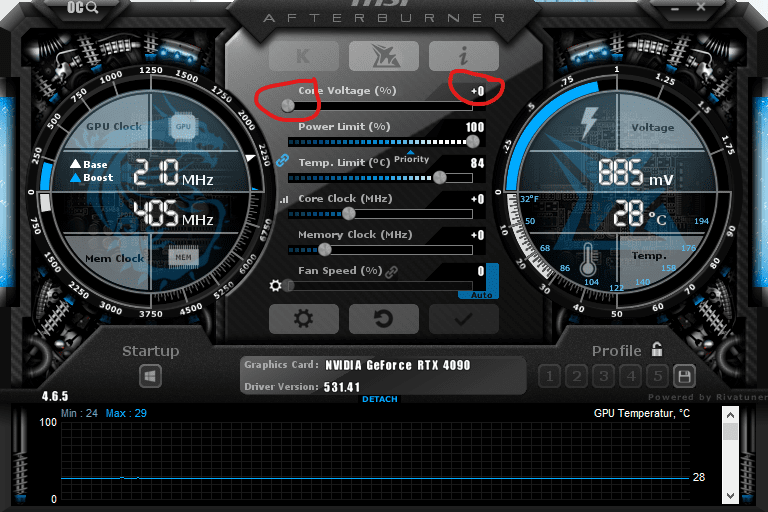Open the information i button
Image resolution: width=768 pixels, height=512 pixels.
pos(464,56)
